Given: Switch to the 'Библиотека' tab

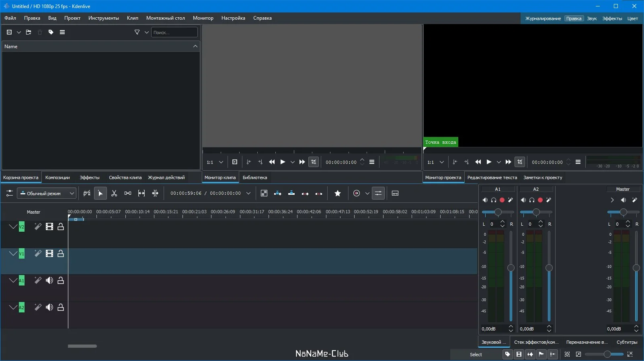Looking at the screenshot, I should [254, 177].
